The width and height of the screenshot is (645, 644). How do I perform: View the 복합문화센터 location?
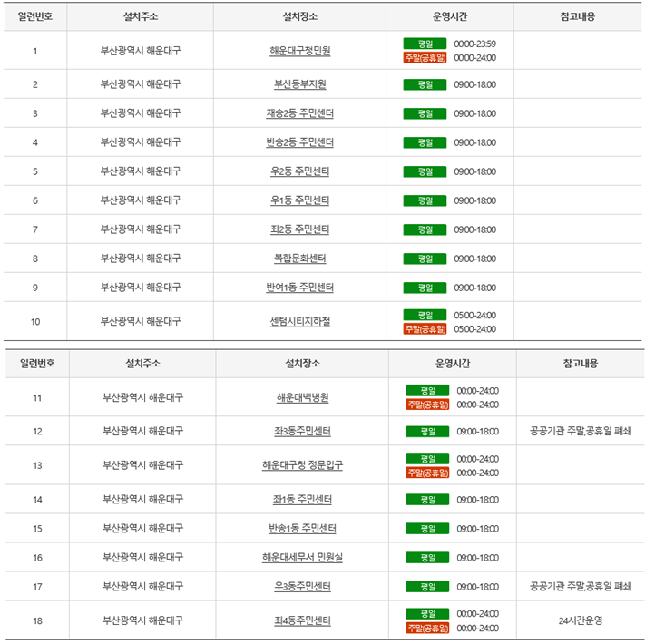(299, 259)
